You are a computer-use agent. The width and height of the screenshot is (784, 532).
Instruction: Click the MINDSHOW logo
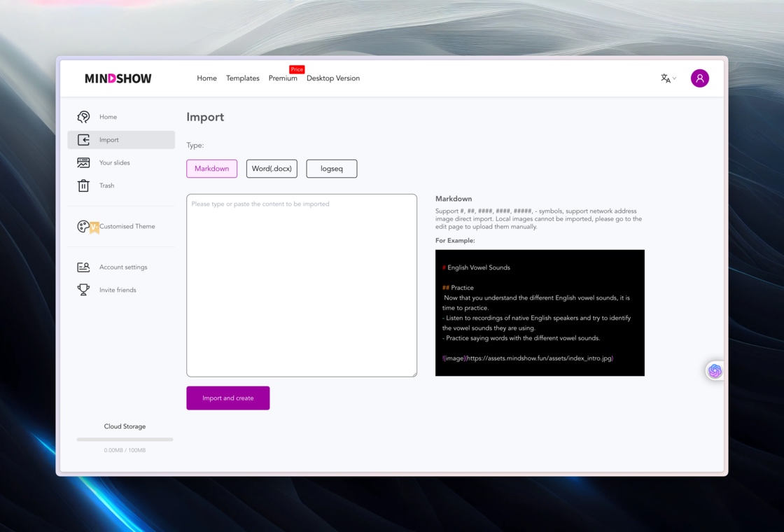(x=118, y=78)
